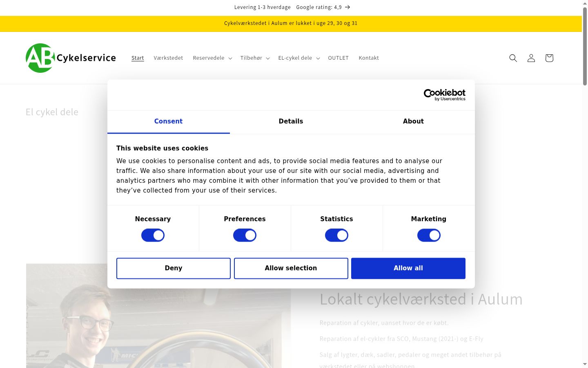Screen dimensions: 588x368
Task: Switch to the Details tab
Action: pyautogui.click(x=291, y=121)
